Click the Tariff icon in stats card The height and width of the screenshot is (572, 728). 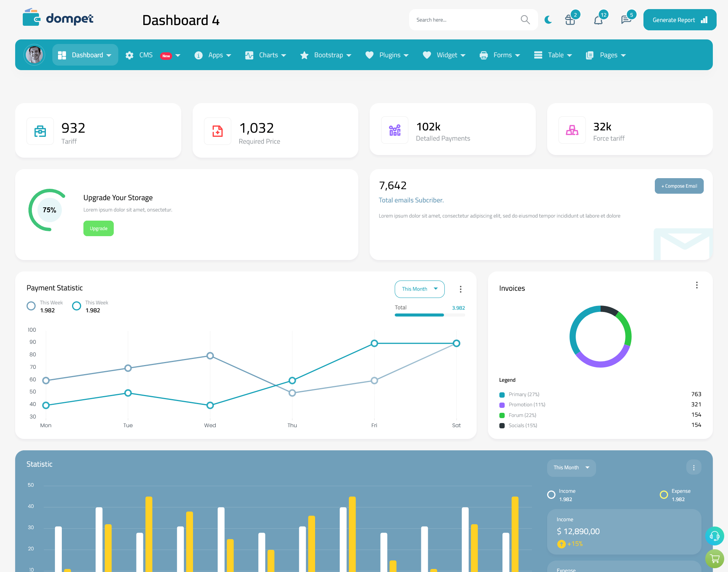point(39,131)
